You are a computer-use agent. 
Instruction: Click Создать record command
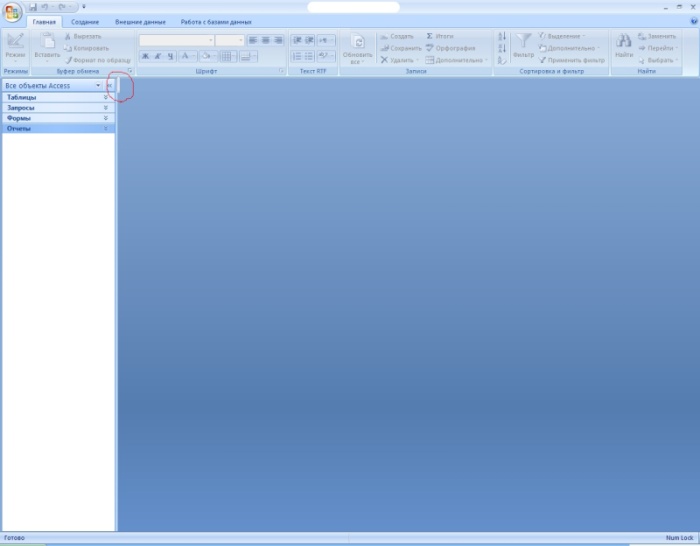[x=397, y=36]
